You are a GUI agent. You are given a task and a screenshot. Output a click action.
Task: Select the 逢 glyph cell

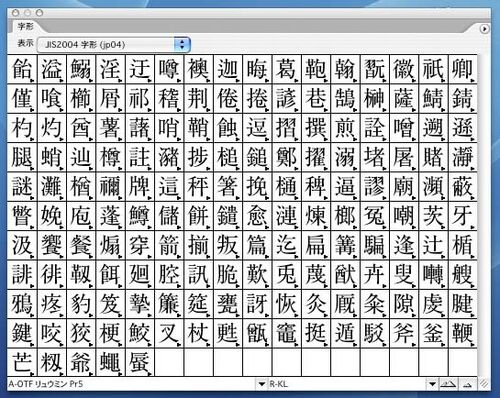pos(404,245)
